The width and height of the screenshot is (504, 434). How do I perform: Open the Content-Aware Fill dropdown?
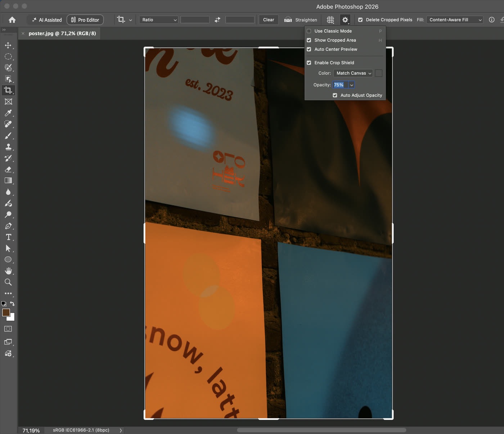coord(455,20)
